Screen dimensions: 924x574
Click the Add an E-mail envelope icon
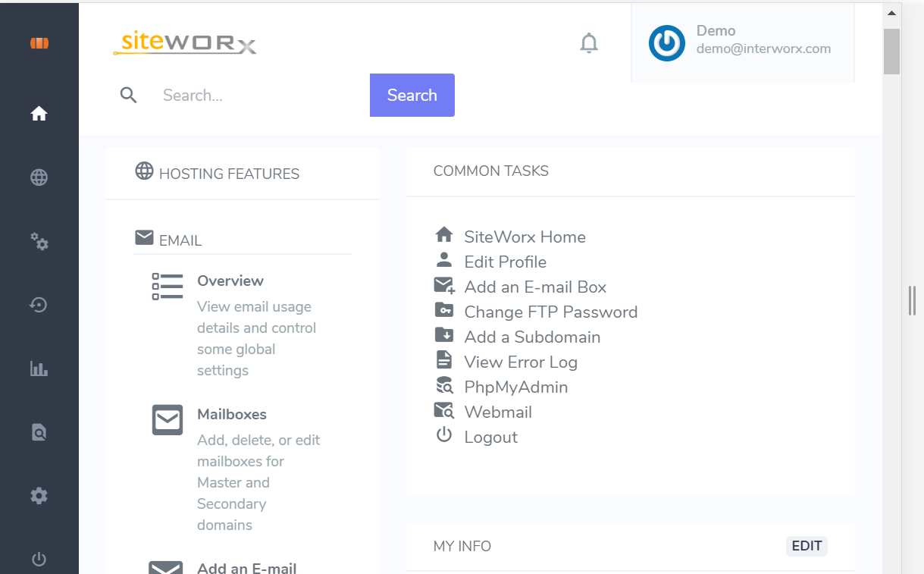pos(165,567)
